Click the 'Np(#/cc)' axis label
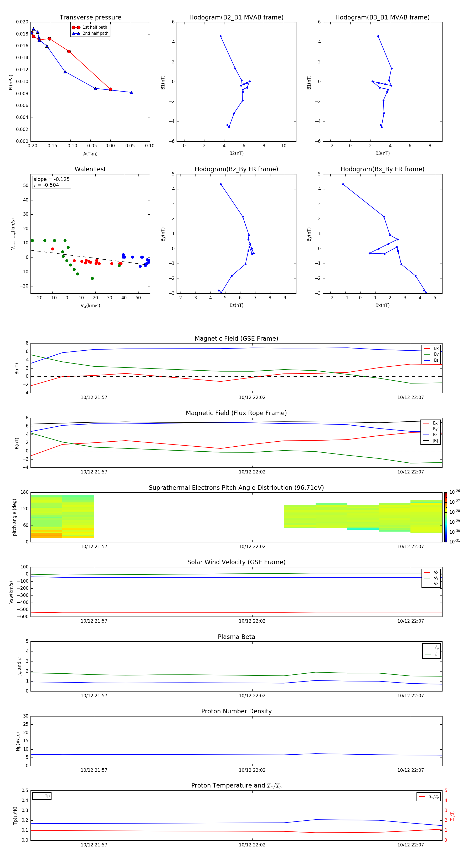This screenshot has width=473, height=868. click(x=18, y=741)
